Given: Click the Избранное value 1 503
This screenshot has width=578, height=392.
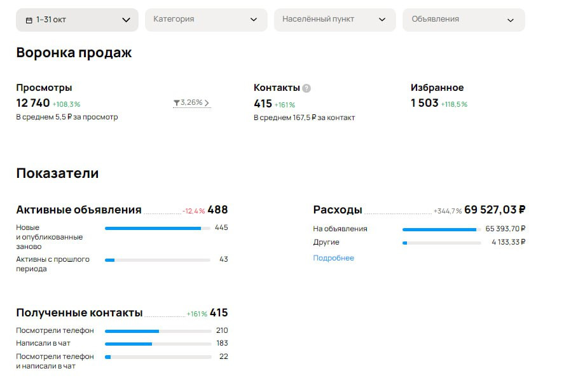Looking at the screenshot, I should [425, 103].
